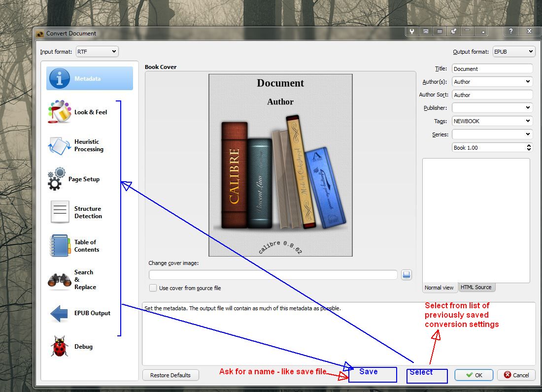Click the Convert Document window title
This screenshot has height=392, width=542.
coord(71,33)
